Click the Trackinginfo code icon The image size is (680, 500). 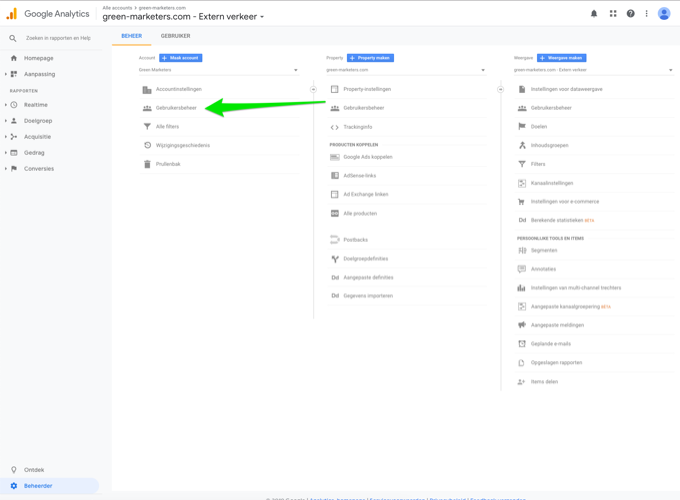point(335,127)
